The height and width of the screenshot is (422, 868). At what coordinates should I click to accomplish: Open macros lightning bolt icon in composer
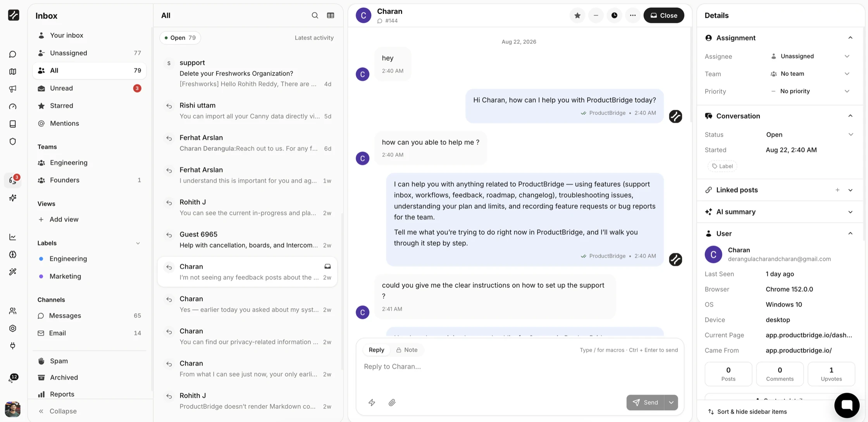pos(372,403)
